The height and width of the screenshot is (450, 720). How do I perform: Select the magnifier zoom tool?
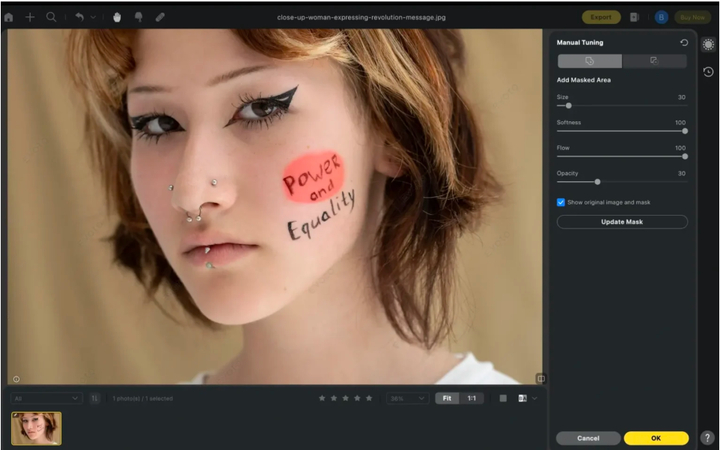[x=51, y=17]
